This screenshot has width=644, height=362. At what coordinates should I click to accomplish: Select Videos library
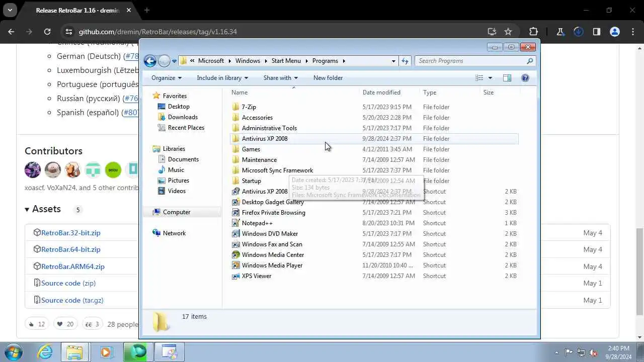[x=177, y=191]
